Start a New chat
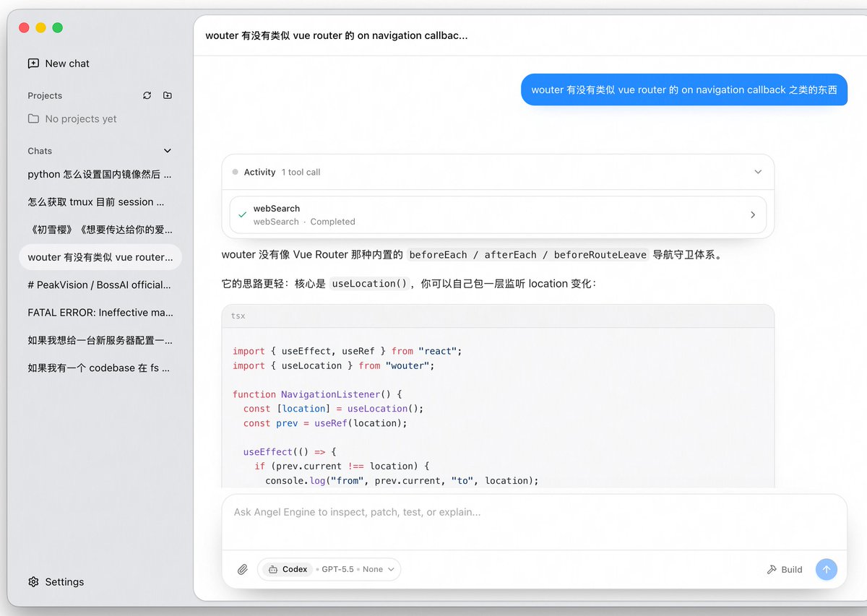The width and height of the screenshot is (867, 616). (59, 64)
